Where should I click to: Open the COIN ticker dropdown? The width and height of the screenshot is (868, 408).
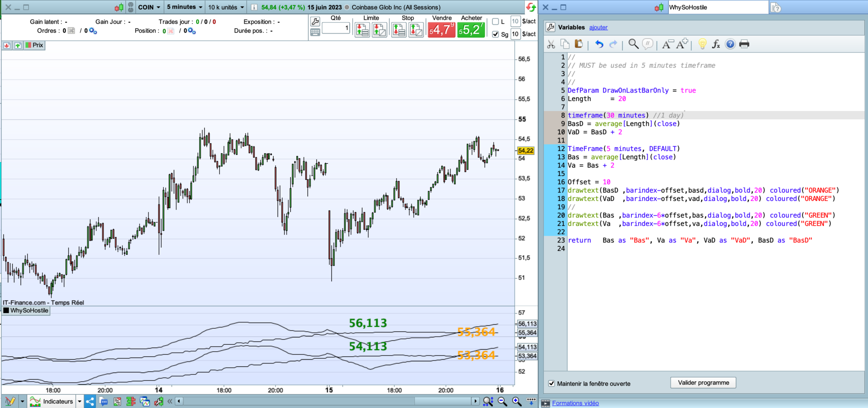click(x=149, y=7)
